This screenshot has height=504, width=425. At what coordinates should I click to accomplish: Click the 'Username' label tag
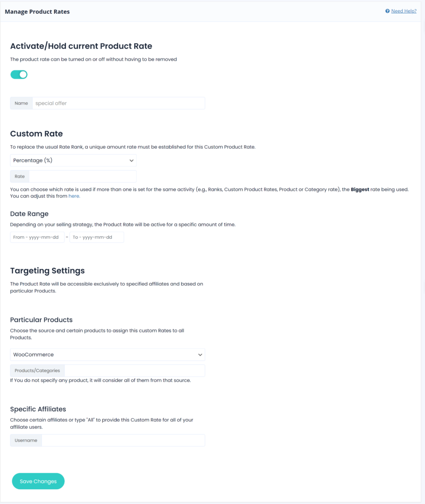[x=26, y=441]
